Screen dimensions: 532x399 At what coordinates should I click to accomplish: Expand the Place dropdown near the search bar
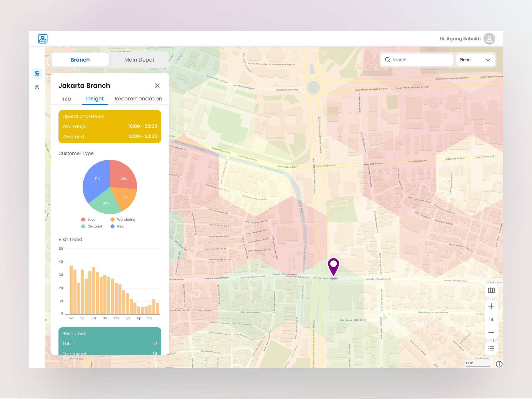[x=475, y=60]
